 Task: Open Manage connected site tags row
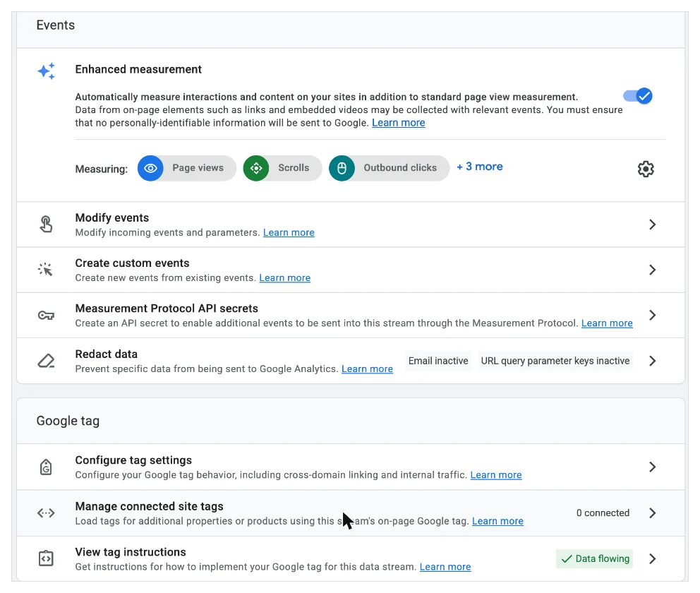351,513
